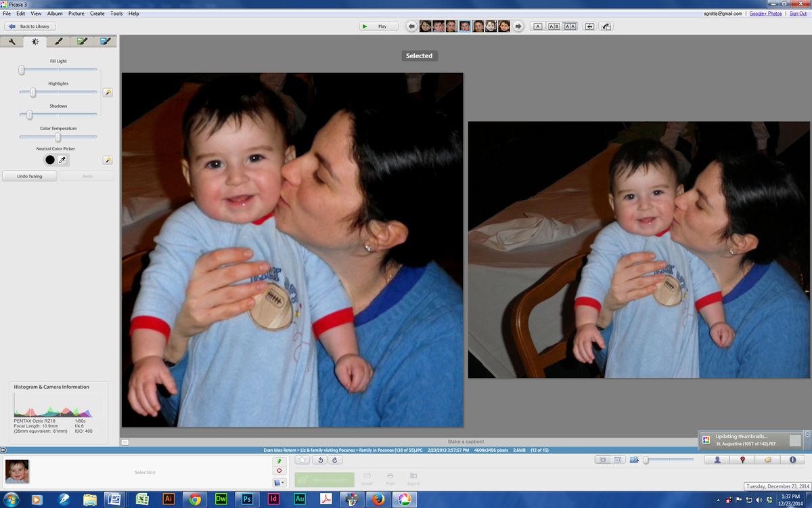Enable single photo A view

[x=537, y=26]
